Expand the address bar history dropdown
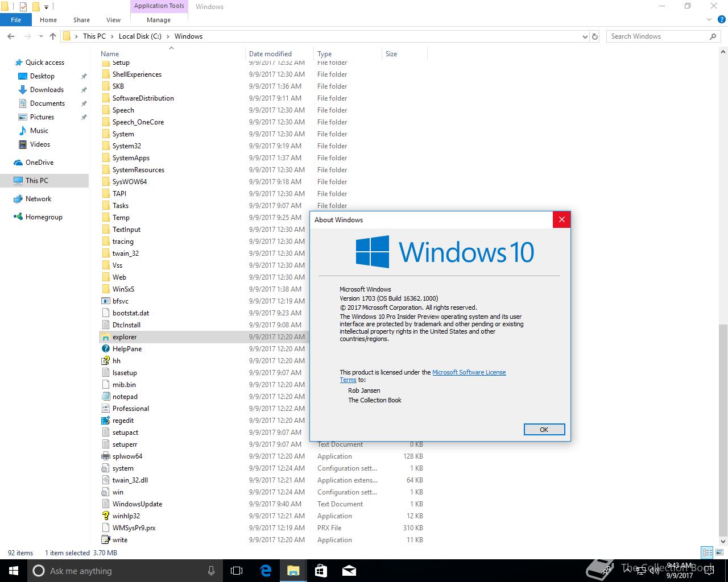Viewport: 728px width, 582px height. (x=585, y=36)
